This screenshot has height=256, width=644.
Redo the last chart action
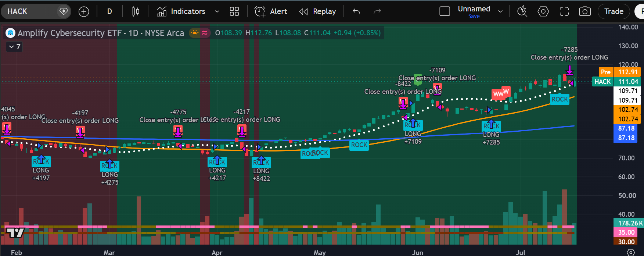click(x=377, y=12)
